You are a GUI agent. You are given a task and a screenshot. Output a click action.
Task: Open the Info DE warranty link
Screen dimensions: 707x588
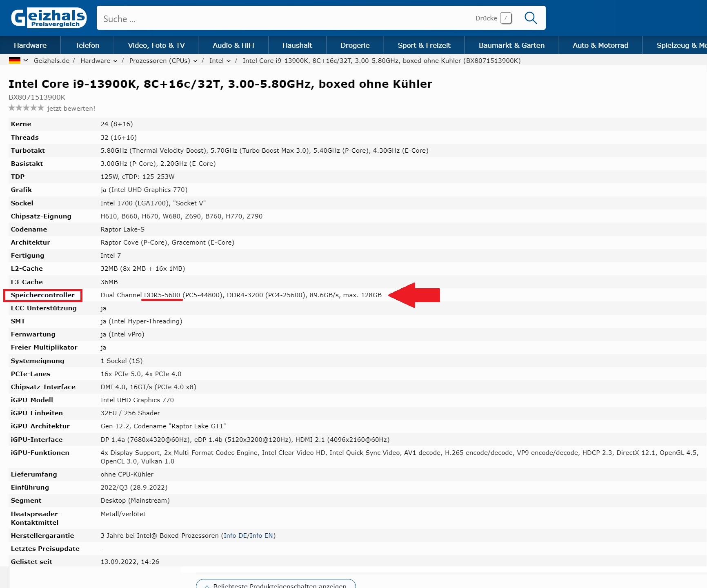tap(236, 535)
